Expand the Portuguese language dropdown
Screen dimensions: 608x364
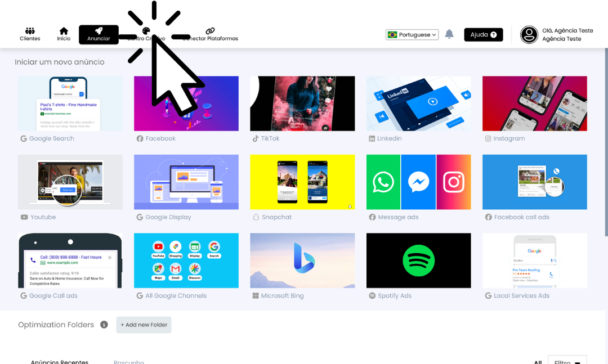point(412,35)
